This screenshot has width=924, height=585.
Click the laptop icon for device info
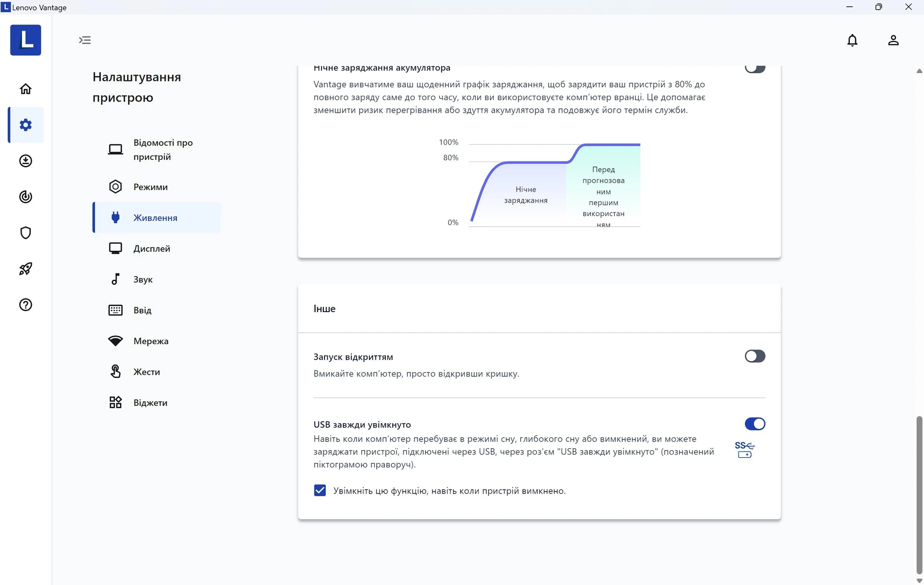point(115,150)
